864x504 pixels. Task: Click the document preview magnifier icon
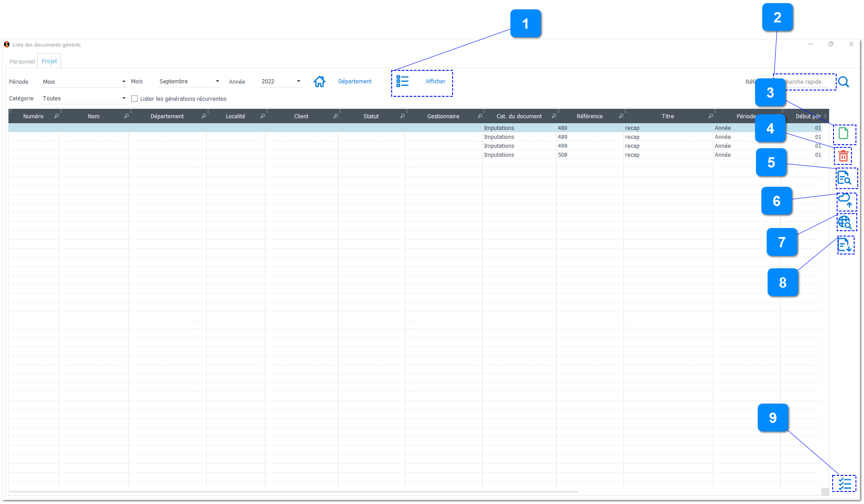tap(844, 178)
